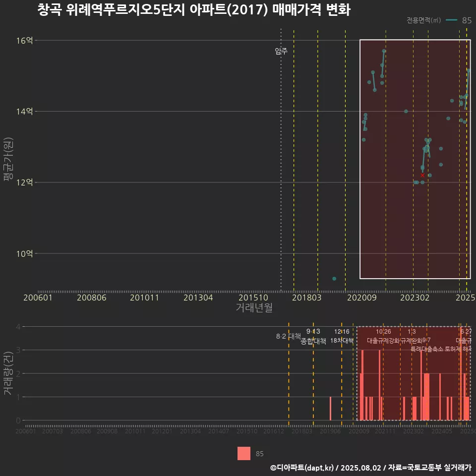Click the 201407 label on the volume chart axis
The width and height of the screenshot is (476, 476).
[x=219, y=431]
